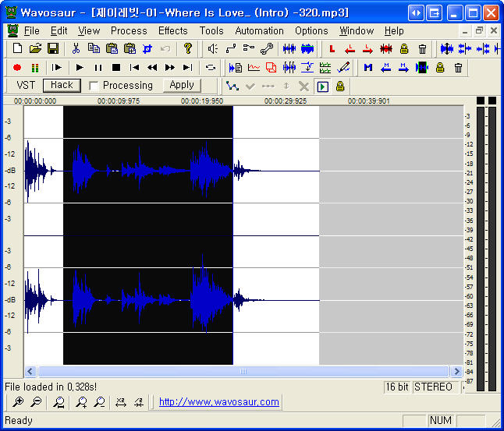Click the zoom in magnifier icon
The image size is (504, 431).
[x=18, y=402]
